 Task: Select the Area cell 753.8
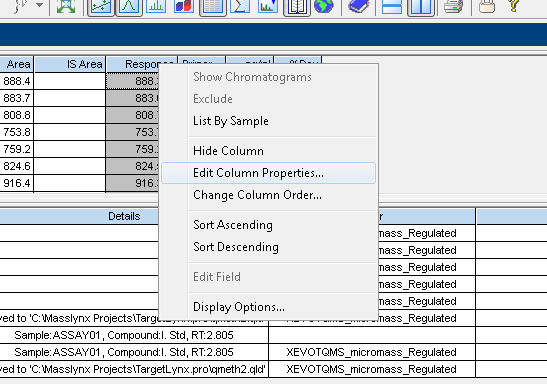point(16,132)
